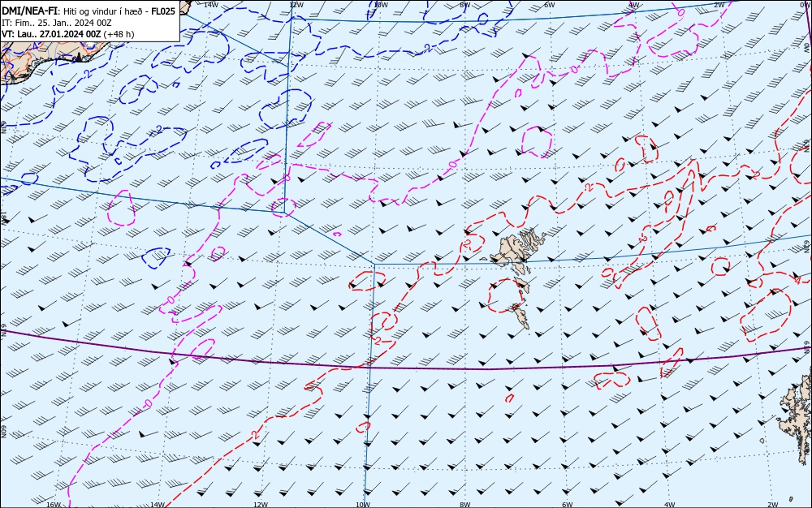
Task: Click the 'FL025' flight level label
Action: 163,11
